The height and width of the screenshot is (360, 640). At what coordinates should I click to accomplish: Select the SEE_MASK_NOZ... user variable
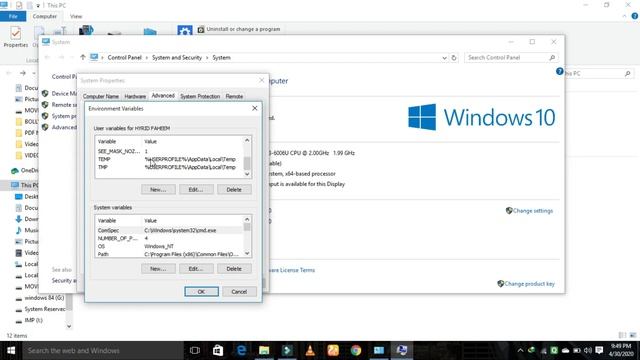tap(169, 151)
